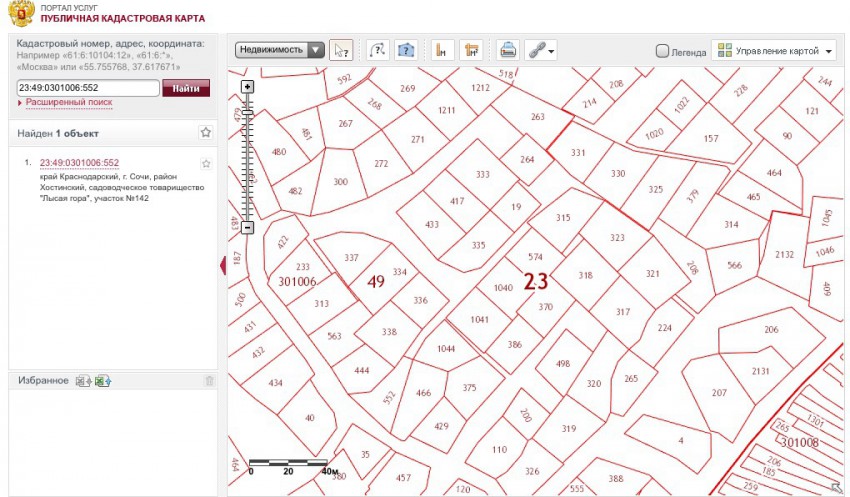
Task: Enable the Легенда checkbox
Action: pos(662,50)
